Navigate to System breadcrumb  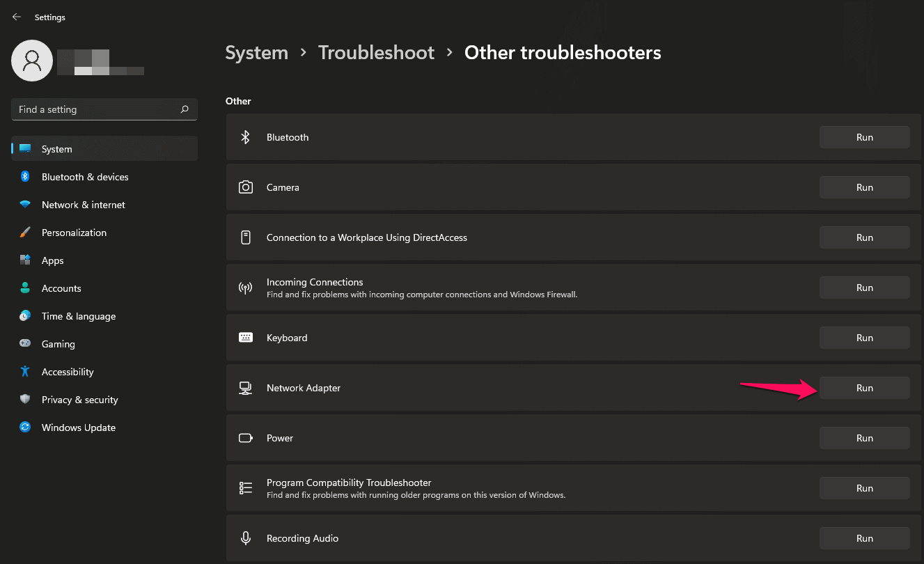coord(256,53)
